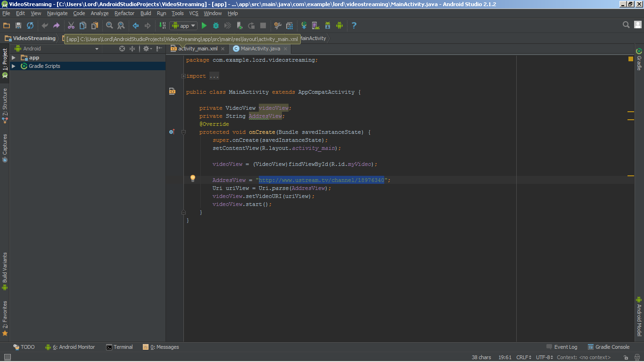Click the Help question mark icon
This screenshot has width=644, height=362.
pos(354,25)
